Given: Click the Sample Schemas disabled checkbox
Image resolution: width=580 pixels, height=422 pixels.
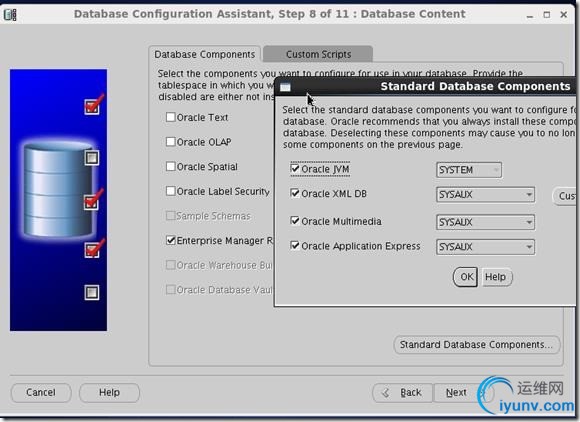Looking at the screenshot, I should 171,216.
